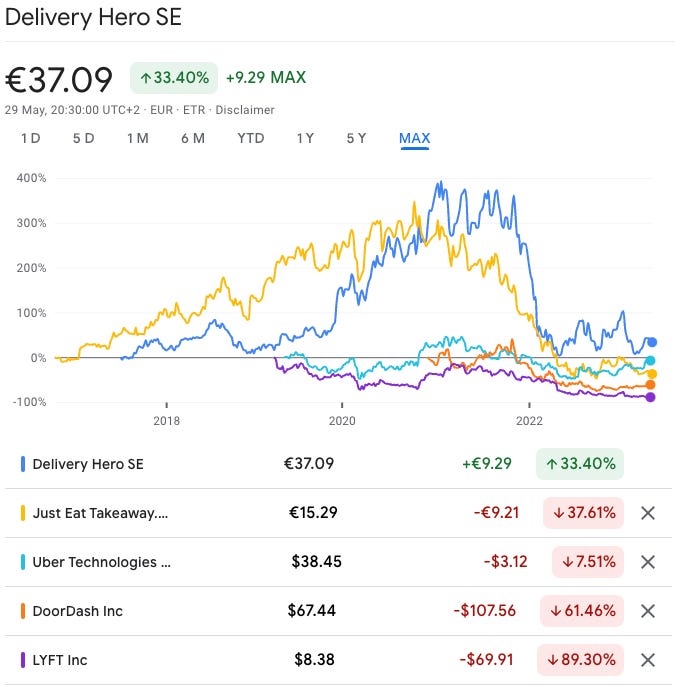The image size is (675, 687).
Task: Open Just Eat Takeaway stock row
Action: tap(338, 513)
